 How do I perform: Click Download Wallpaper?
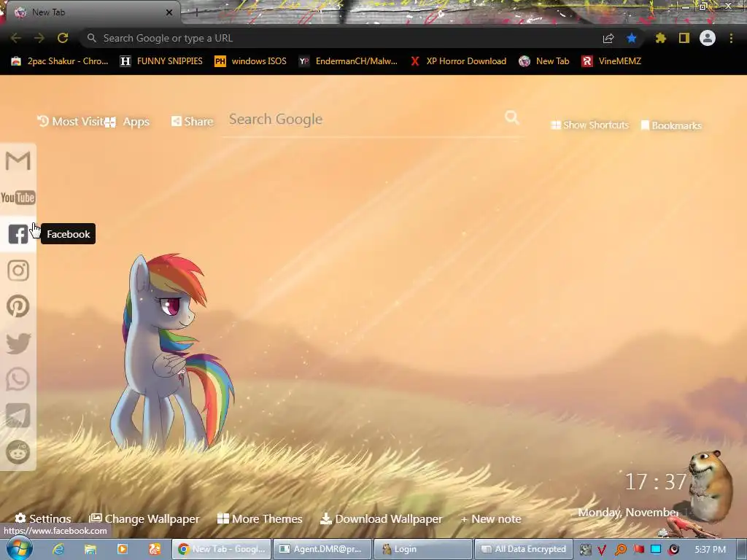point(381,518)
